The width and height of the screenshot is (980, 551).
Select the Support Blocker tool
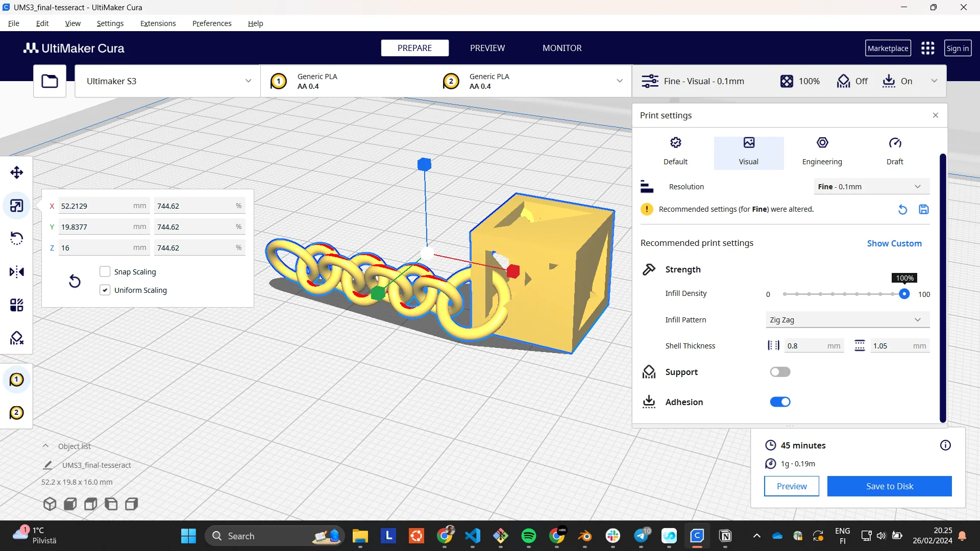coord(16,338)
